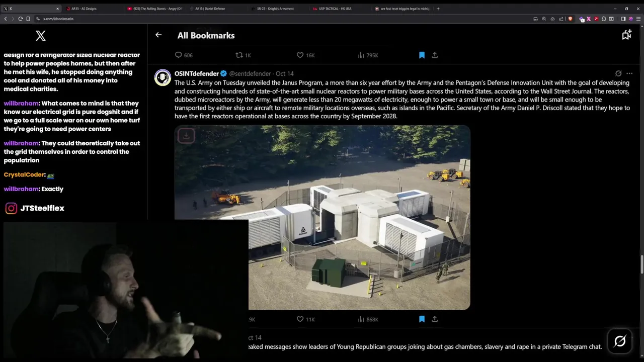Click the CrystalCoder chat message
644x362 pixels.
(29, 175)
